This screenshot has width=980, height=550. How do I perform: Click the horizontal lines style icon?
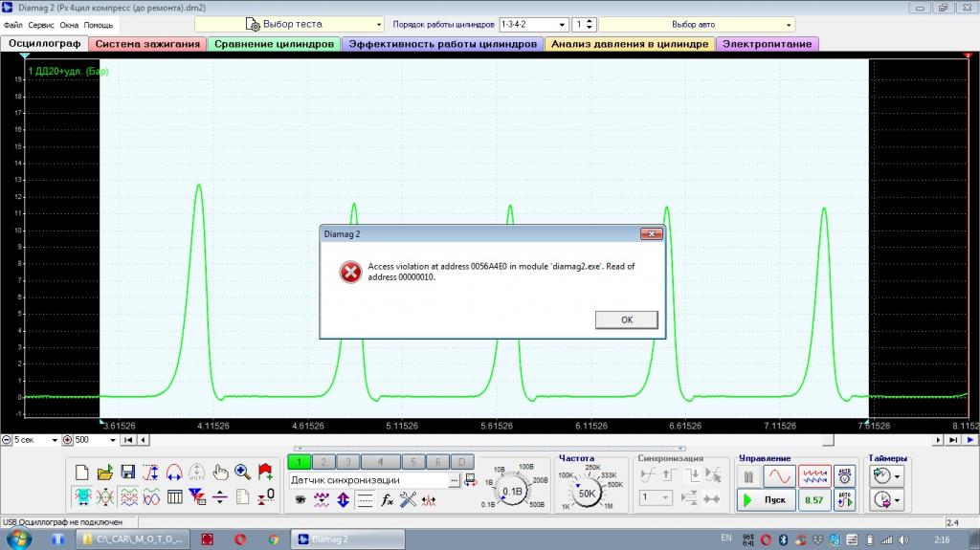coord(365,500)
